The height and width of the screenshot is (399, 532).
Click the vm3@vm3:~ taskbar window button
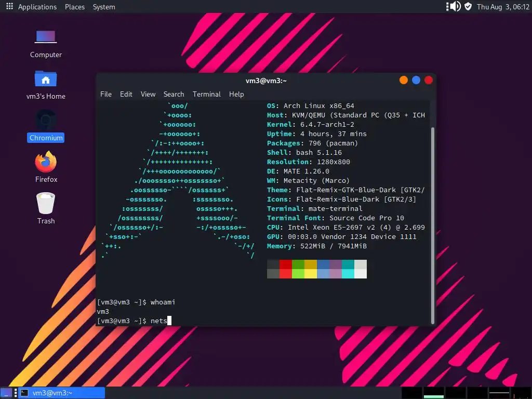pos(62,393)
